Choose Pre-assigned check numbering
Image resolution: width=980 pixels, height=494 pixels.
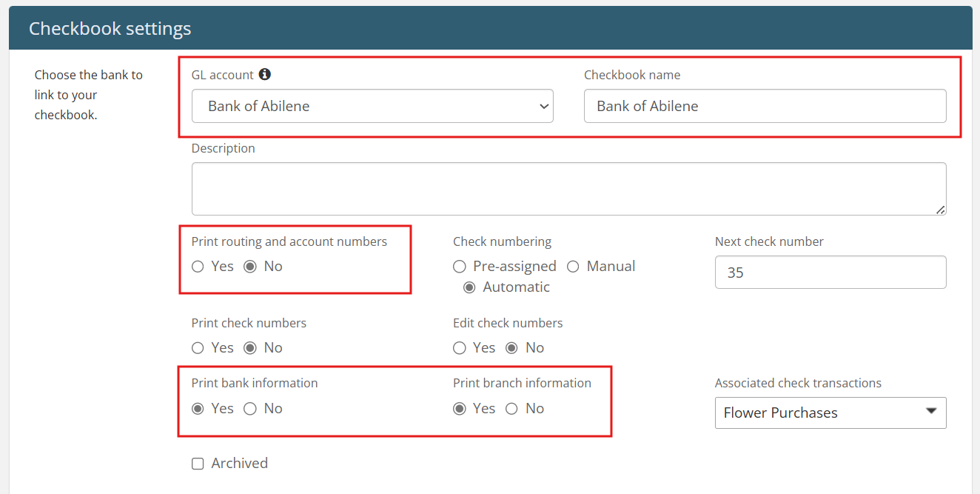point(460,267)
